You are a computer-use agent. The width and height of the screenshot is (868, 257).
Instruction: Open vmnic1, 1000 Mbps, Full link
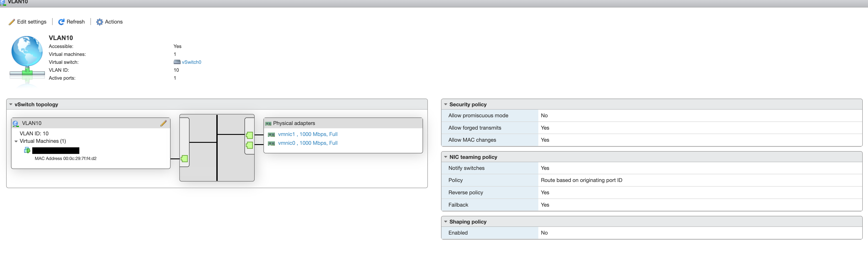308,134
